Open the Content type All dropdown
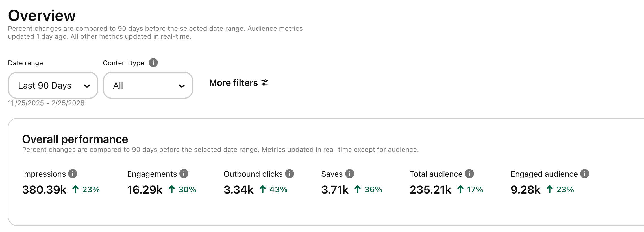This screenshot has height=232, width=644. tap(148, 85)
